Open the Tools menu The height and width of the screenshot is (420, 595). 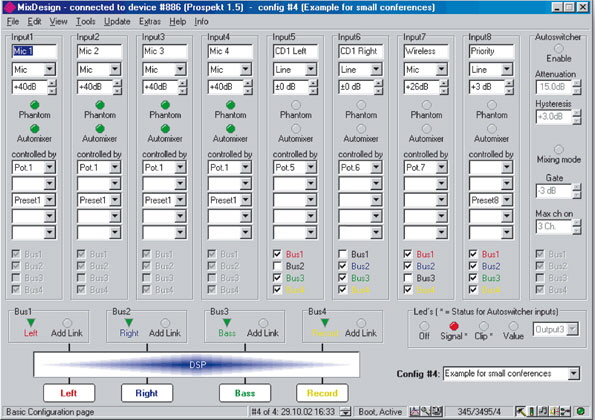point(86,22)
